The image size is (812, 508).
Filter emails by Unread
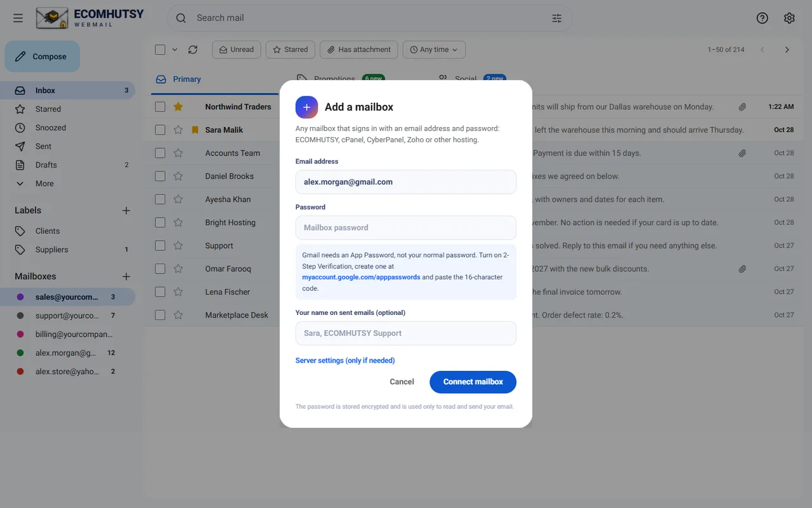coord(236,50)
